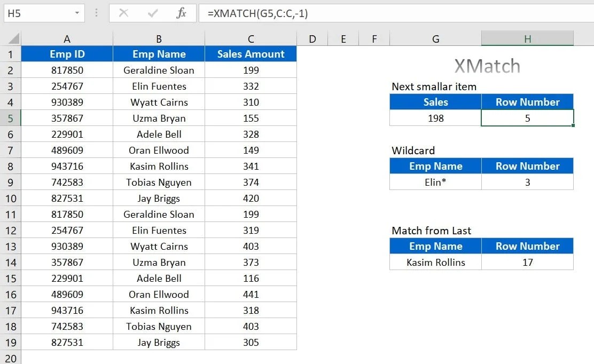Click sales amount 420 cell
Screen dimensions: 594x364
[251, 198]
